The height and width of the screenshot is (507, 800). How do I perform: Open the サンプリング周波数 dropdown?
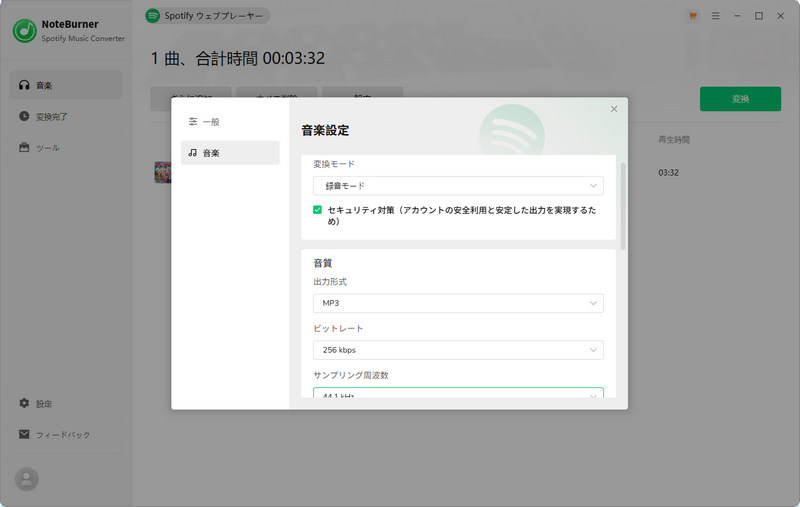coord(458,393)
